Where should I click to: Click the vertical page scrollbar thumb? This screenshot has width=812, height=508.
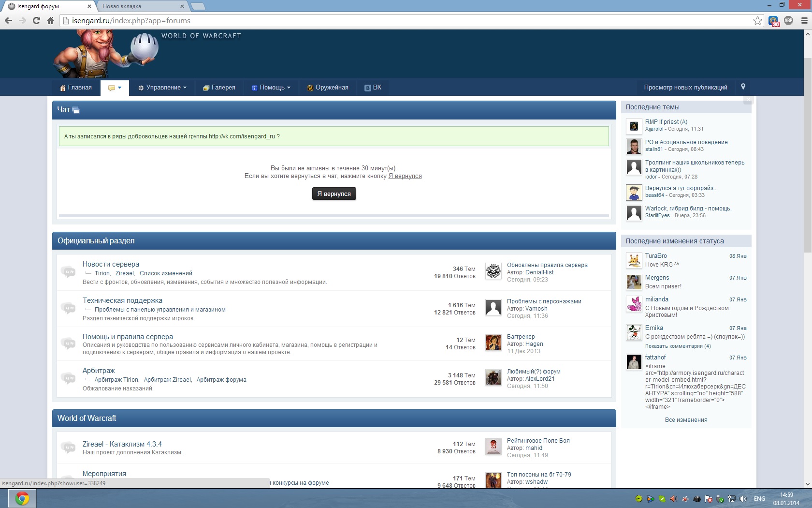[x=808, y=155]
